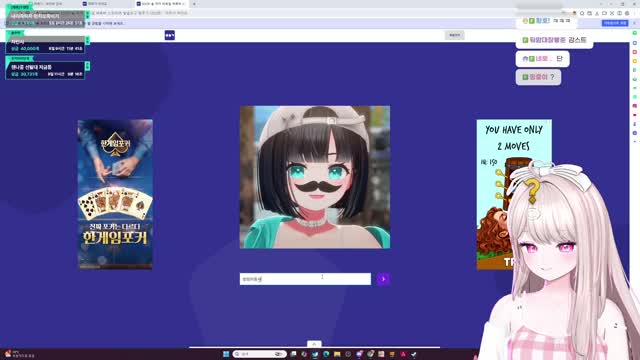Screen dimensions: 640x360
Task: Click the quiz character image with a mustache
Action: [x=315, y=177]
